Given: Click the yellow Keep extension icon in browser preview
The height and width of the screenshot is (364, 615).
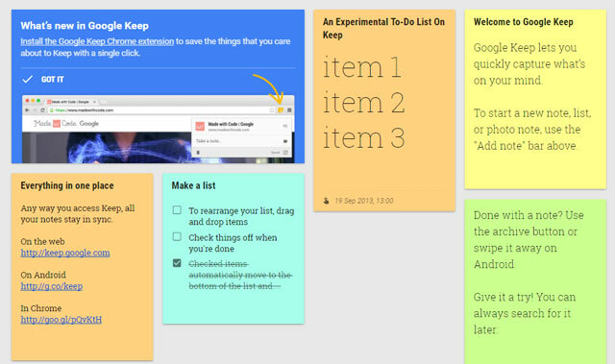Looking at the screenshot, I should (x=281, y=110).
